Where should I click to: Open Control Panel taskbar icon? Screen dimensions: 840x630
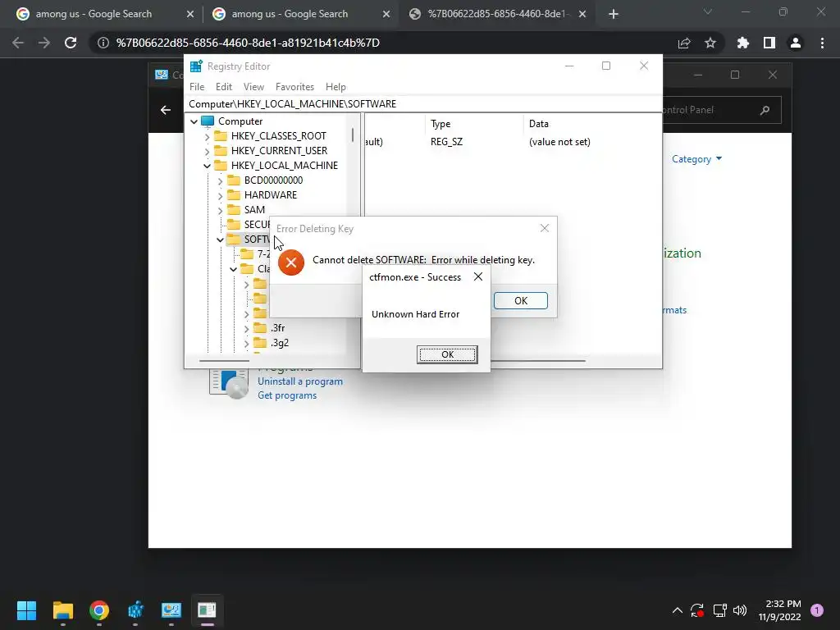[x=171, y=610]
